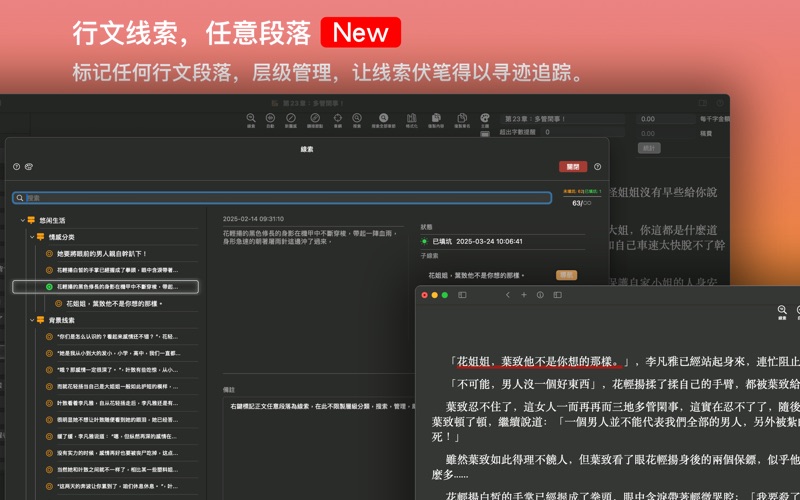Collapse the 背景线索 subgroup
The width and height of the screenshot is (800, 500).
(32, 320)
